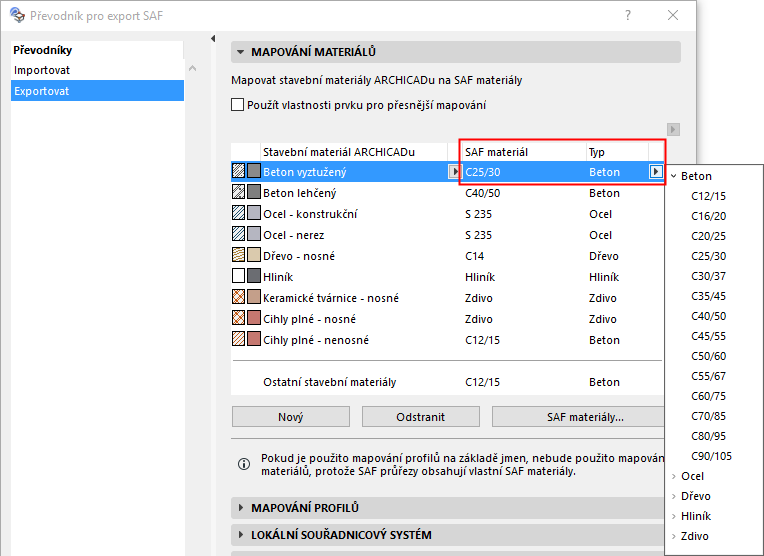Enable Použít vlastnosti prvku pro přesnější mapování
The width and height of the screenshot is (764, 556).
237,105
